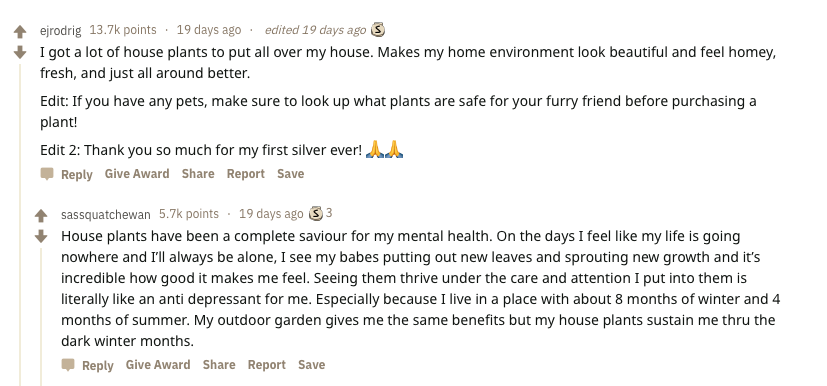Image resolution: width=827 pixels, height=386 pixels.
Task: Collapse sassquatchewan's thread via the vertical line
Action: (x=41, y=316)
